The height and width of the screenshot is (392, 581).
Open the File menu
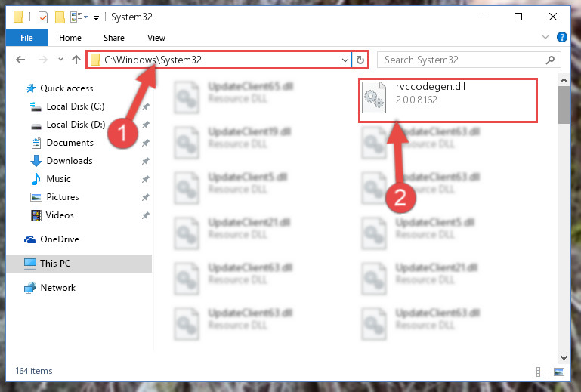[26, 38]
